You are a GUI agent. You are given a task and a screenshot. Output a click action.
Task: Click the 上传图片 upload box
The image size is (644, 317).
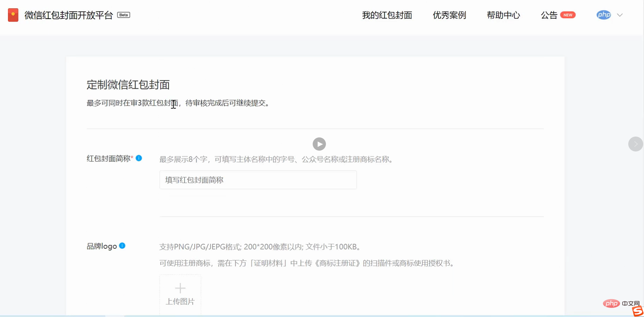(x=180, y=295)
